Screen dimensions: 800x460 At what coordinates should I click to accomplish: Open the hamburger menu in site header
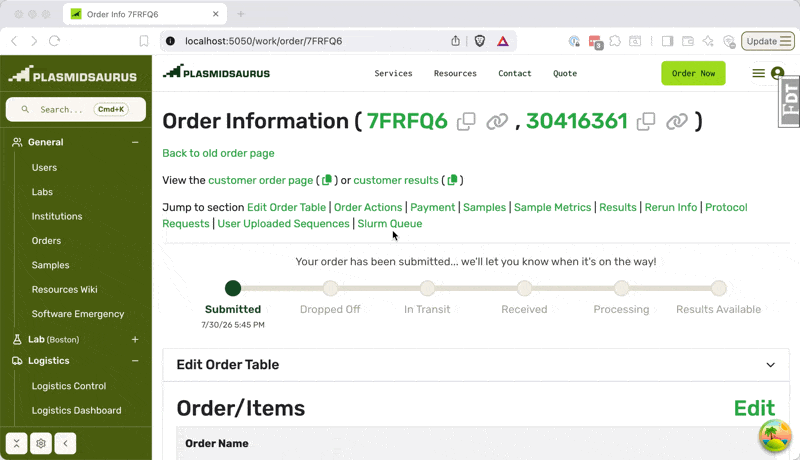pos(758,73)
